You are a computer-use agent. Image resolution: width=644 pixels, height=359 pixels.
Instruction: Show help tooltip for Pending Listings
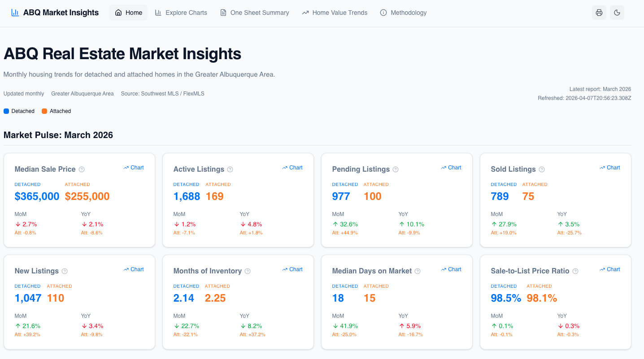point(396,169)
